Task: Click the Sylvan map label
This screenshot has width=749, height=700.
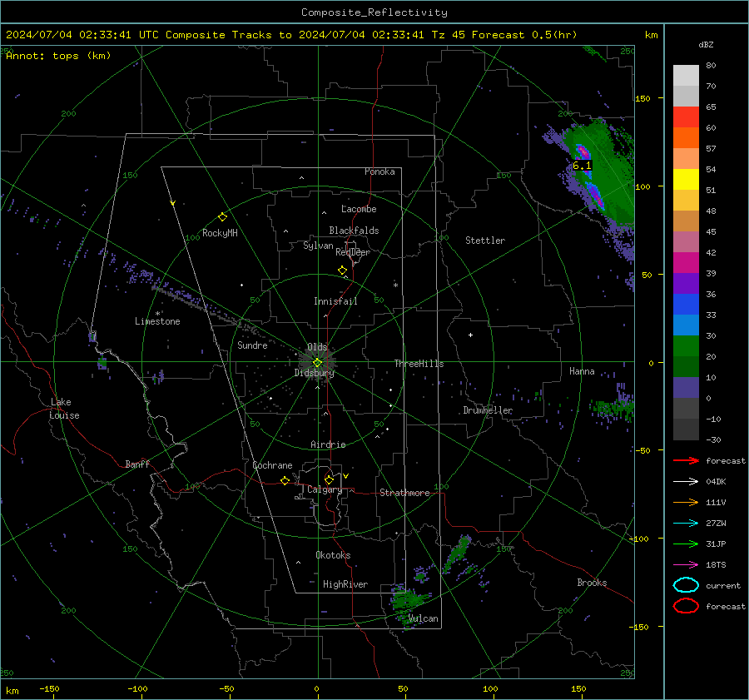Action: tap(318, 246)
